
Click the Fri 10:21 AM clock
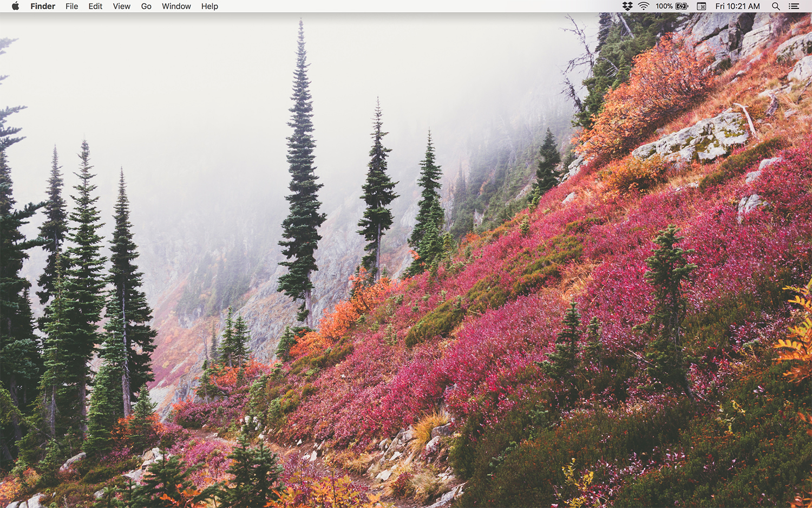(737, 6)
